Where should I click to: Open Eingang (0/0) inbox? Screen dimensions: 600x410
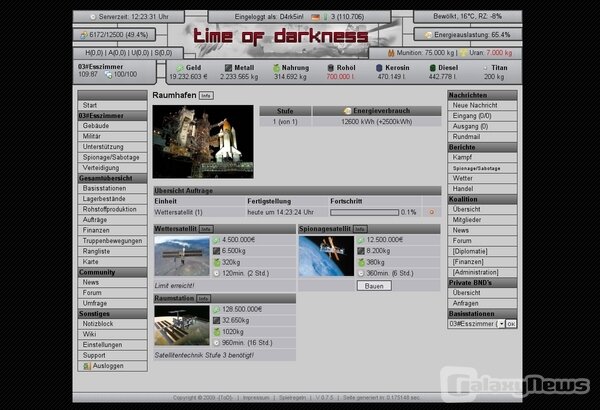[482, 116]
